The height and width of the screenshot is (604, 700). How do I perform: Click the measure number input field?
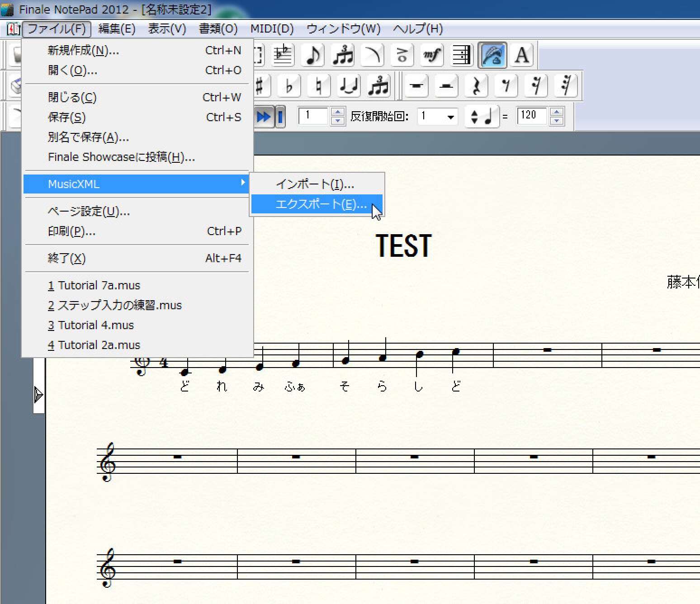pos(314,116)
